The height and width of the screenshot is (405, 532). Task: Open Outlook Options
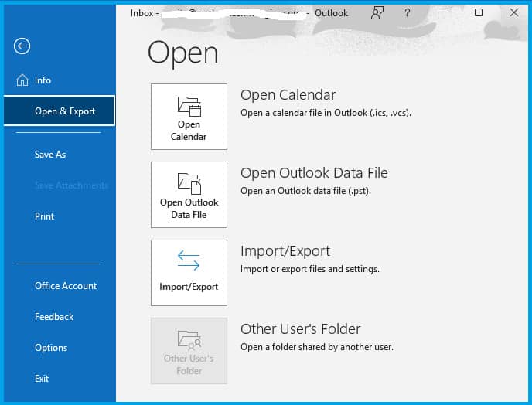51,348
